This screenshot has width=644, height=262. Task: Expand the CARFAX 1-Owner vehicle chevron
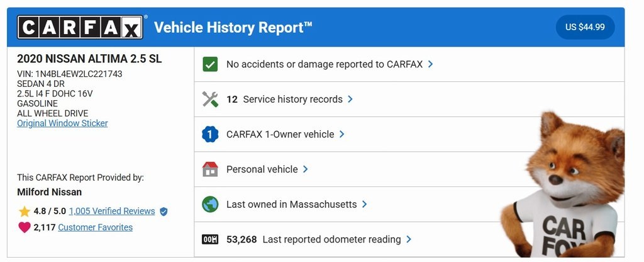342,134
